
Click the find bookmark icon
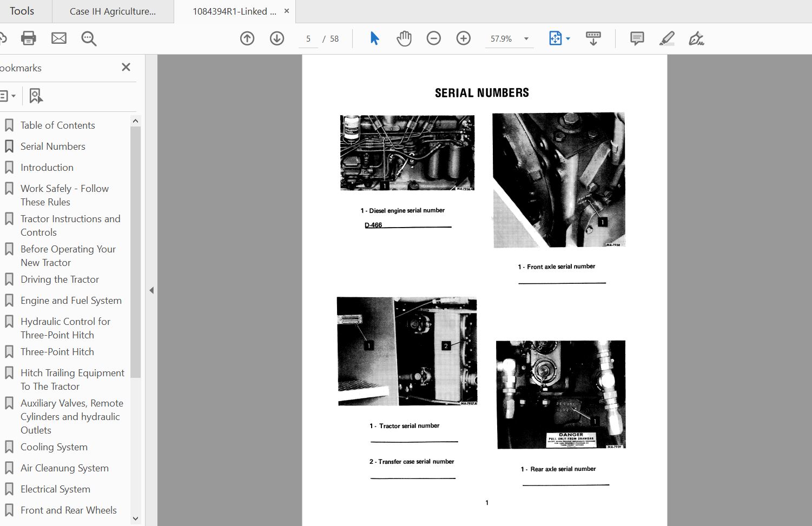tap(36, 96)
